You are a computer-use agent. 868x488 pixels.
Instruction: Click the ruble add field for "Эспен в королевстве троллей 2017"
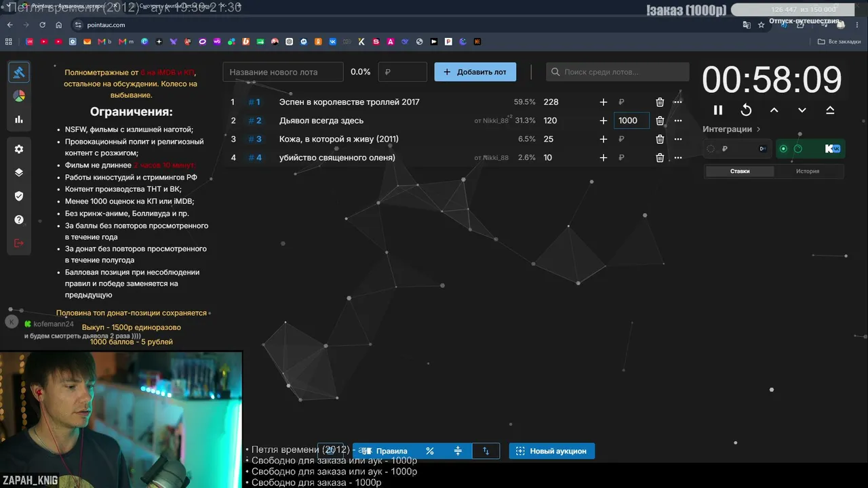point(631,102)
